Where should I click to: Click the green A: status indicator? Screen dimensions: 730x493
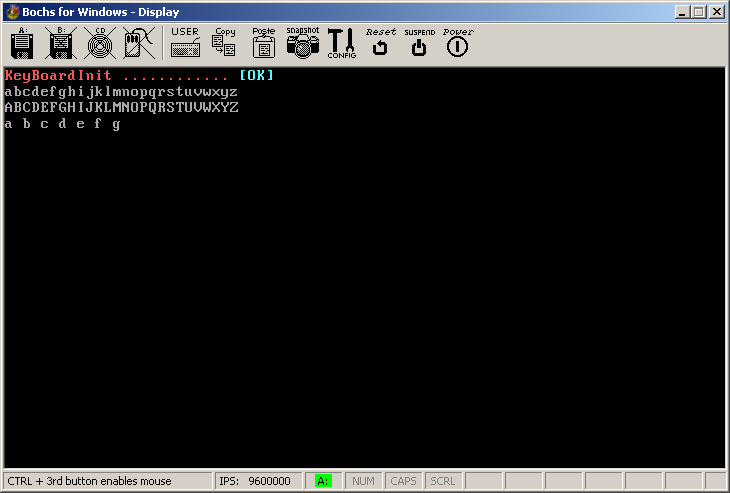[323, 481]
